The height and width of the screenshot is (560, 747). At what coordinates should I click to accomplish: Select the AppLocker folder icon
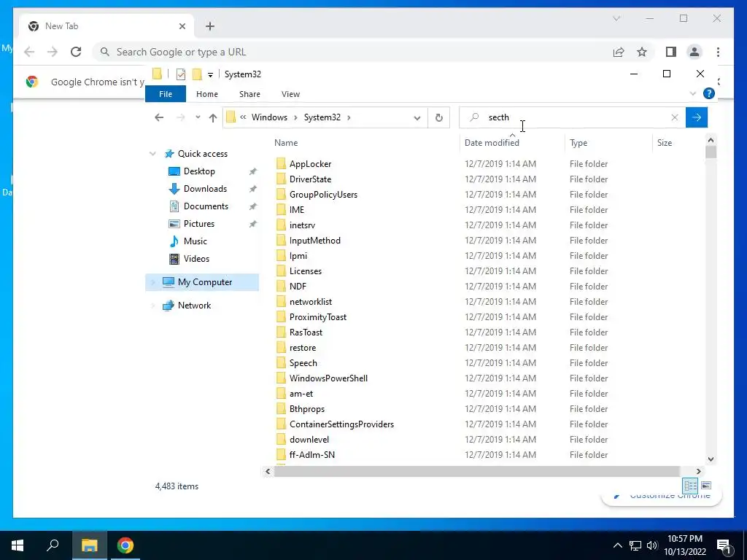(x=281, y=164)
